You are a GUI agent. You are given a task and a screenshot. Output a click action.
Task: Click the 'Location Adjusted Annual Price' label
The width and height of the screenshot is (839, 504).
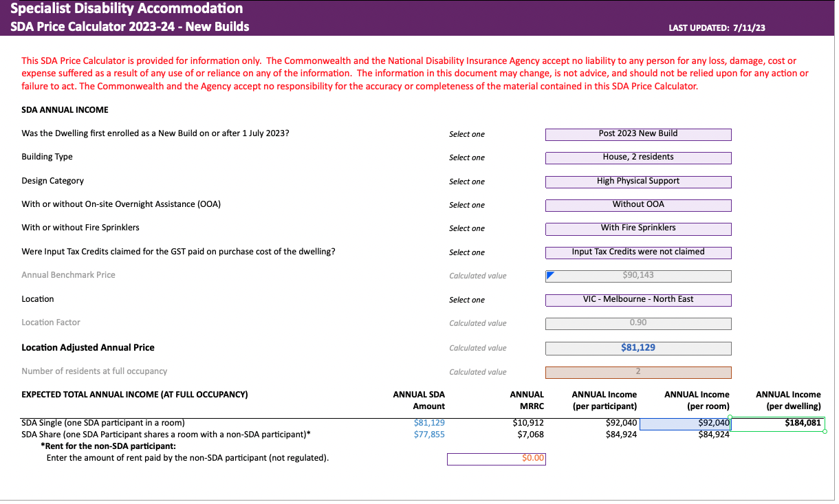tap(88, 348)
